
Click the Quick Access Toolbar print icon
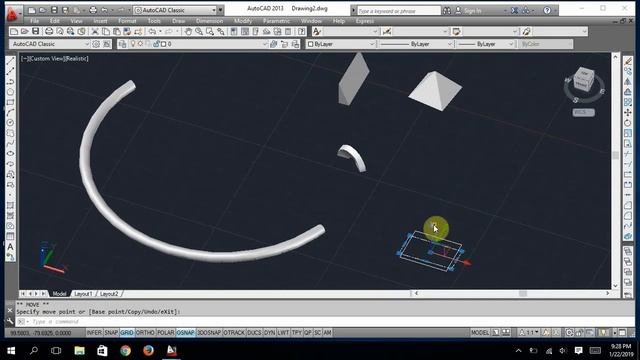pos(93,10)
